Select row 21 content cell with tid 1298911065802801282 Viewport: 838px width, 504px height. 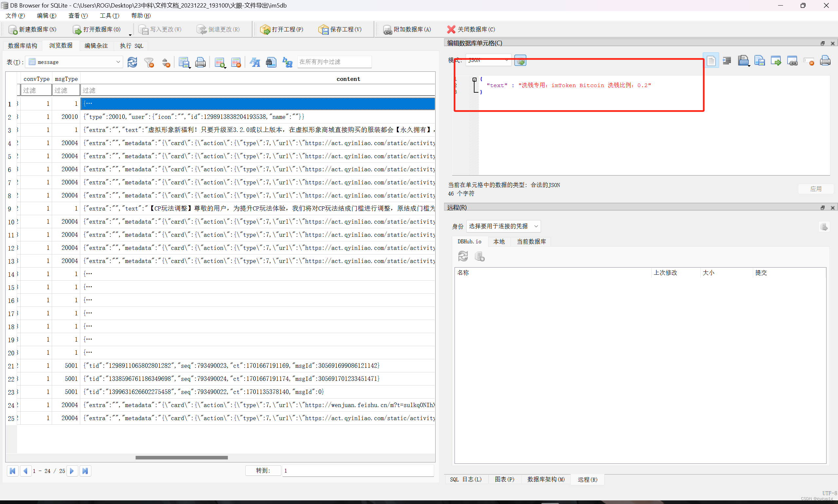257,366
